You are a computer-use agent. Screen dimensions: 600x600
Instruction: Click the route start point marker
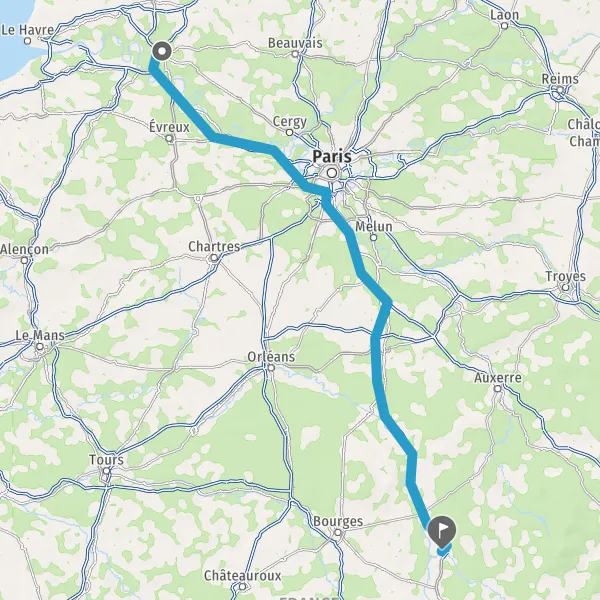161,51
